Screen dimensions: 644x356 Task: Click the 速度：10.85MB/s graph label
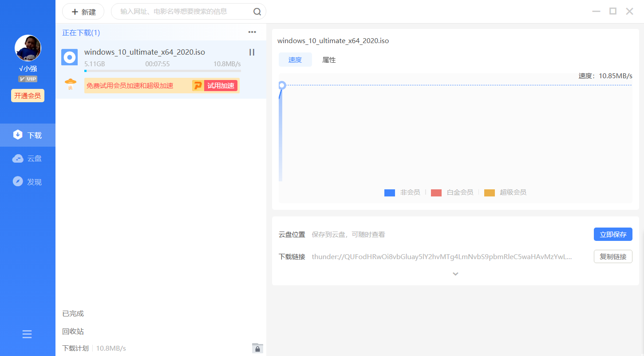coord(605,76)
